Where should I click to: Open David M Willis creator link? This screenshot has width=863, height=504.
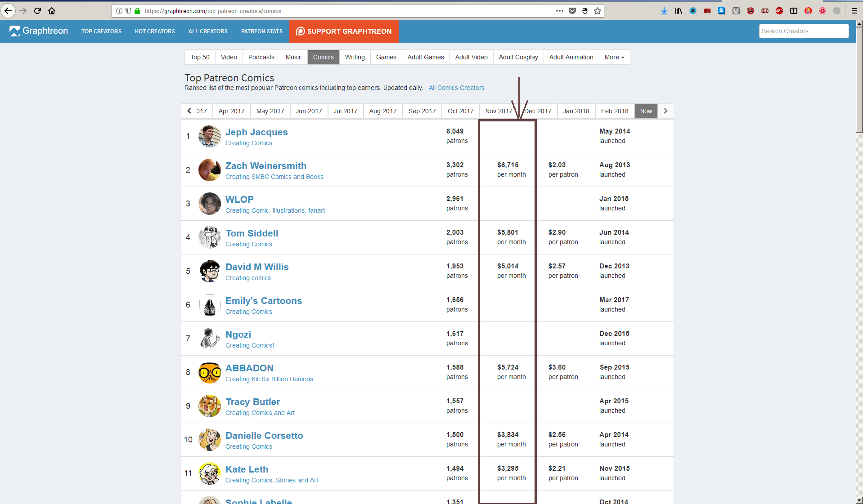(257, 267)
